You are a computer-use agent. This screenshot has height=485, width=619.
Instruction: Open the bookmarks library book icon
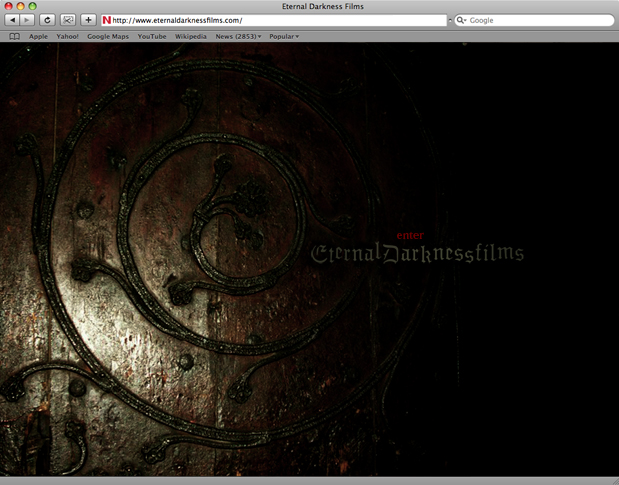[x=14, y=36]
